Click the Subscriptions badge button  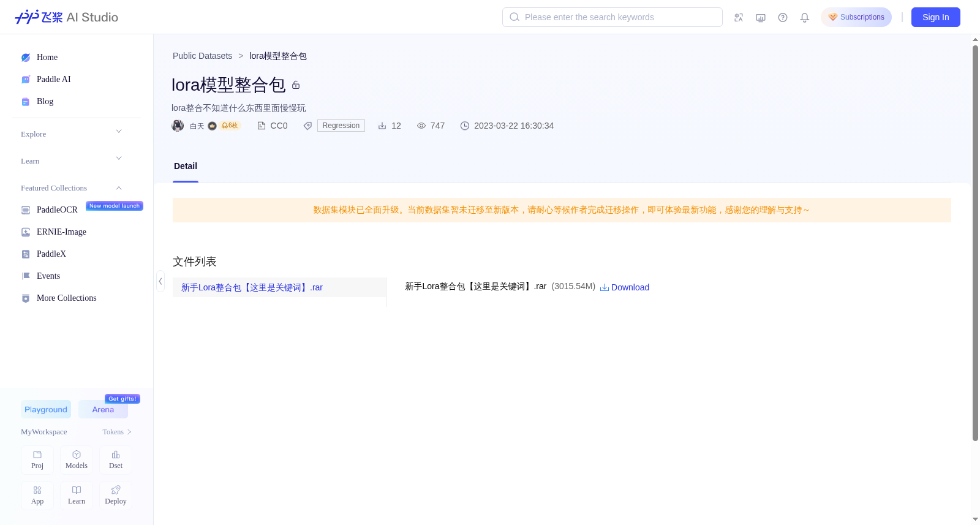(856, 17)
